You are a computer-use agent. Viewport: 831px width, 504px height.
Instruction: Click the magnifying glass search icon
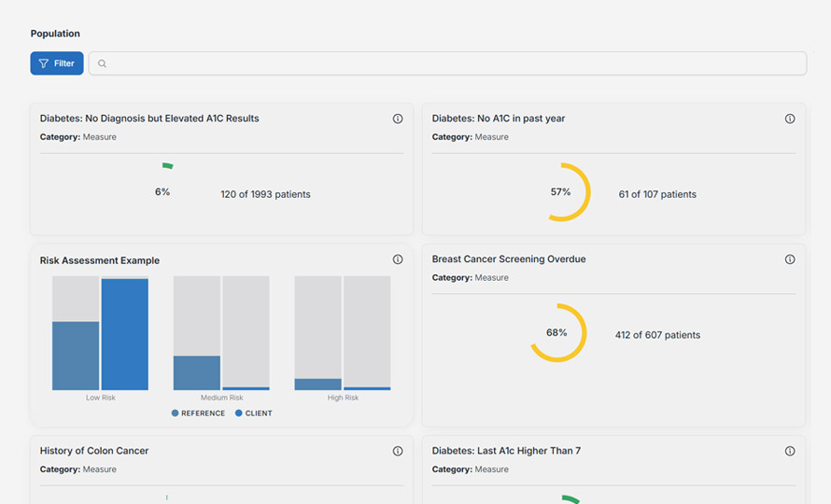click(103, 63)
